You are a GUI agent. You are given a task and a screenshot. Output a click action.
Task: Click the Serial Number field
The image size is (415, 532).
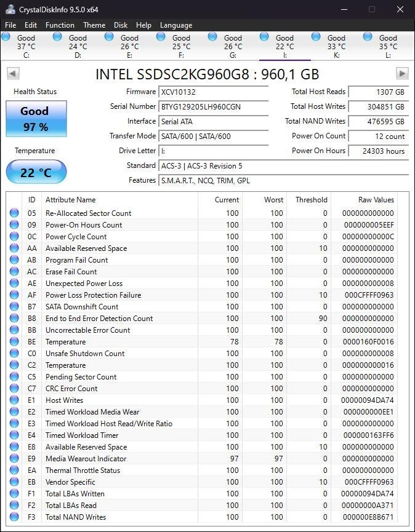(x=213, y=106)
